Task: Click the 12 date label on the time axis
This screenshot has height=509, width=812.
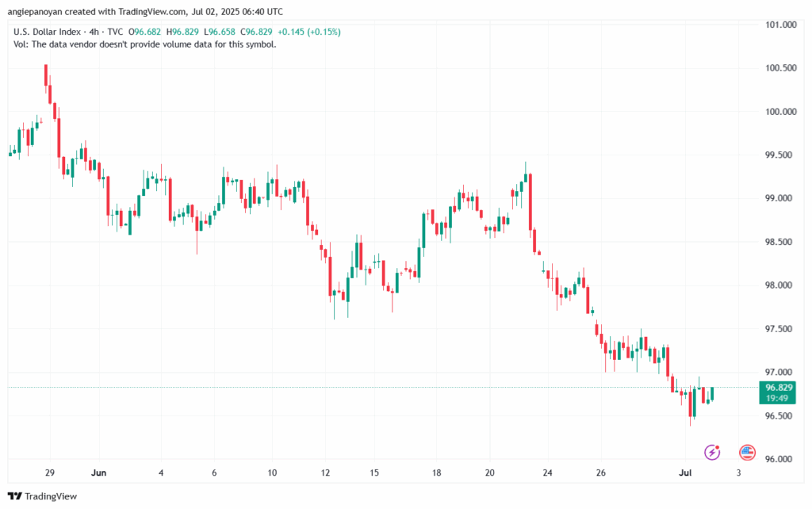Action: coord(325,473)
